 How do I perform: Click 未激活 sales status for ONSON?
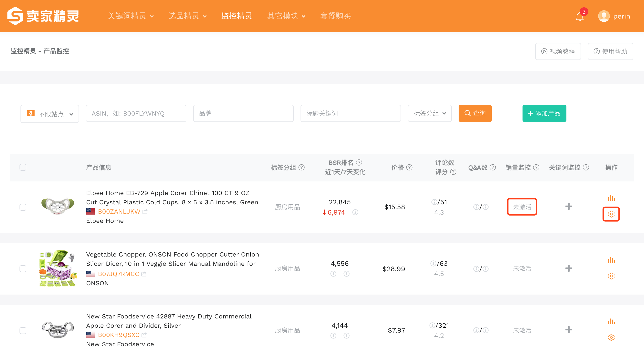click(522, 268)
